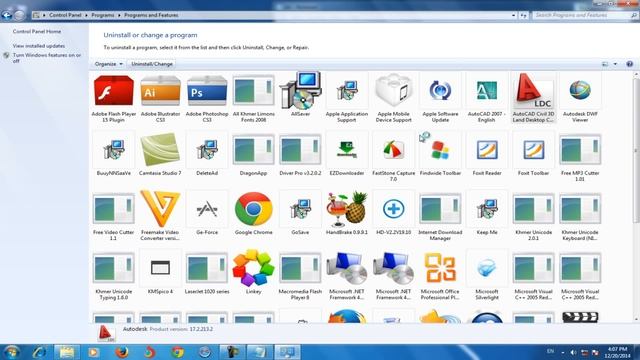
Task: Open Turn Windows features on or off
Action: (x=47, y=58)
